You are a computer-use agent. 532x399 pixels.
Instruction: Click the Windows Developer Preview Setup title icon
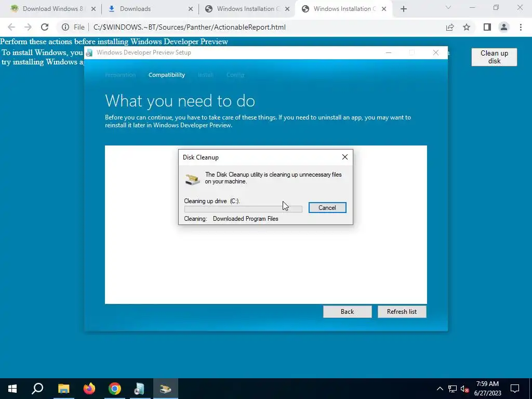coord(89,52)
